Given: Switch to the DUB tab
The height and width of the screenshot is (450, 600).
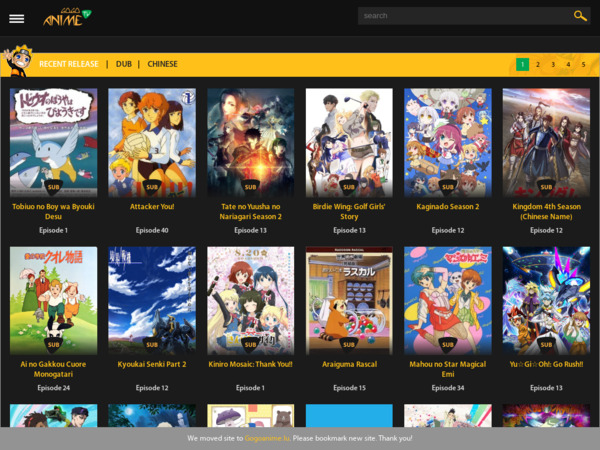Looking at the screenshot, I should pyautogui.click(x=124, y=64).
